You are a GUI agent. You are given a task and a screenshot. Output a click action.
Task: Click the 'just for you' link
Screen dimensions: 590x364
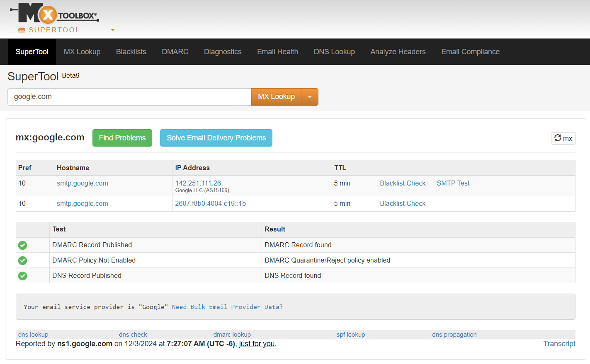257,344
